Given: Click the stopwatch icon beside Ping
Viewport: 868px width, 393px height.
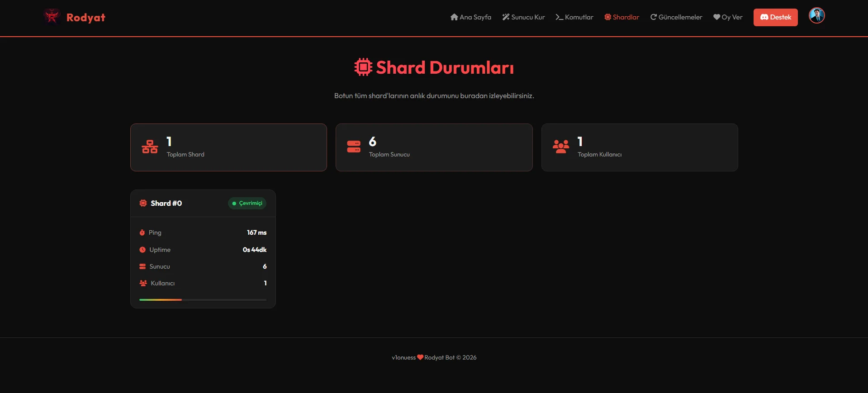Looking at the screenshot, I should pyautogui.click(x=142, y=232).
